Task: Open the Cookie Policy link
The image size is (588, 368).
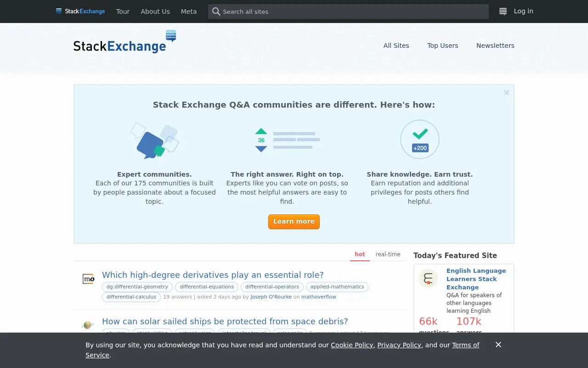Action: pyautogui.click(x=352, y=345)
